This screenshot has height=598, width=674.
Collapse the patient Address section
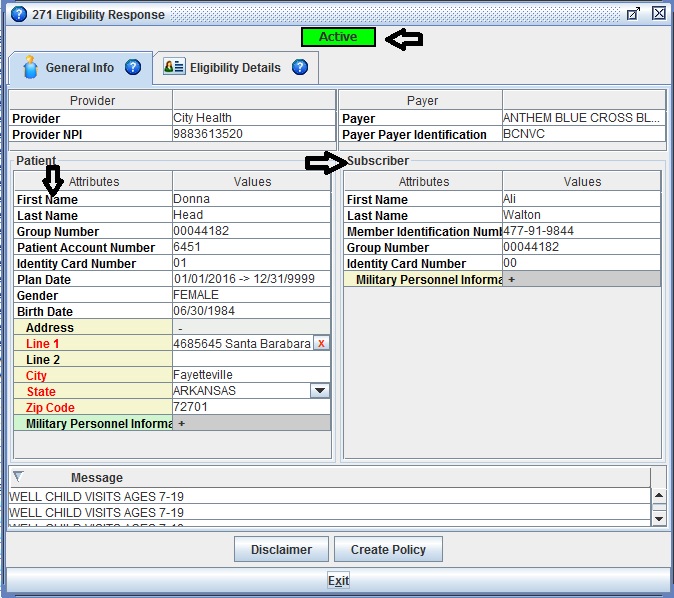[181, 328]
